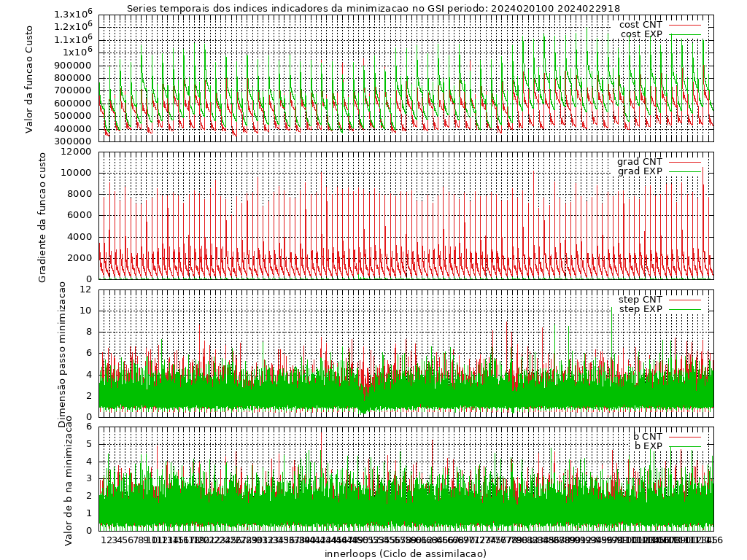
Task: Select the 'grad CNT' legend entry
Action: [x=640, y=162]
